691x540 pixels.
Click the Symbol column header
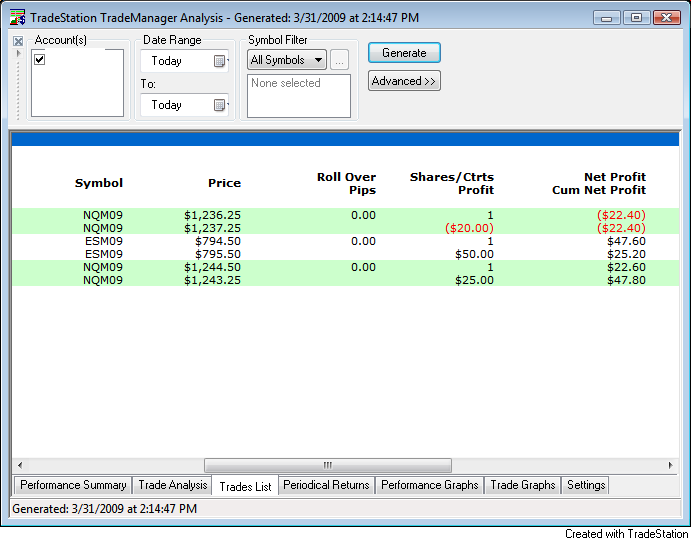pos(99,183)
